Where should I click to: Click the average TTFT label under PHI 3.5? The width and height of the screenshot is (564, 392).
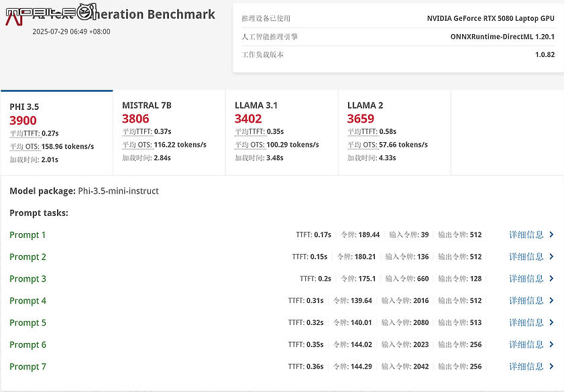tap(25, 133)
